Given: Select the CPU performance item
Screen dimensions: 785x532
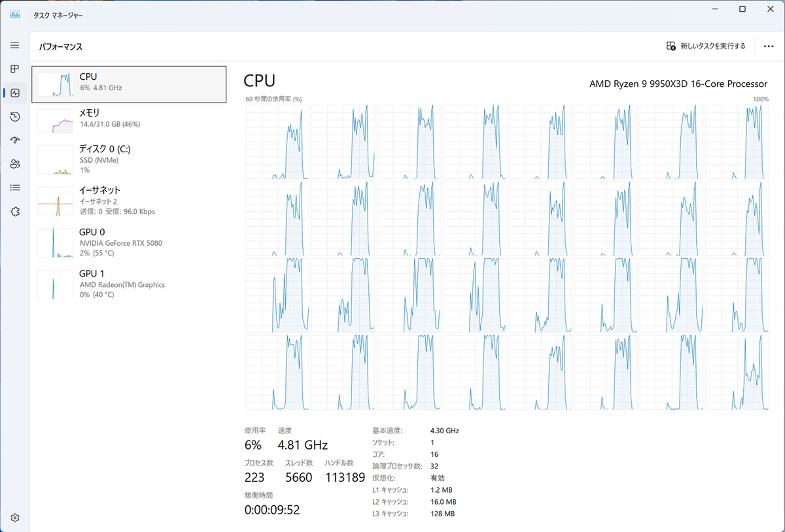Looking at the screenshot, I should 129,84.
